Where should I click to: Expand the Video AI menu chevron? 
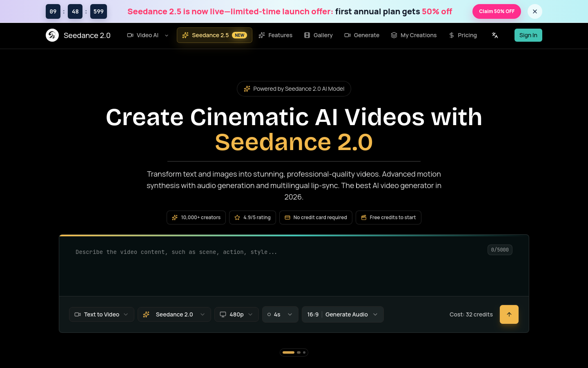point(167,36)
